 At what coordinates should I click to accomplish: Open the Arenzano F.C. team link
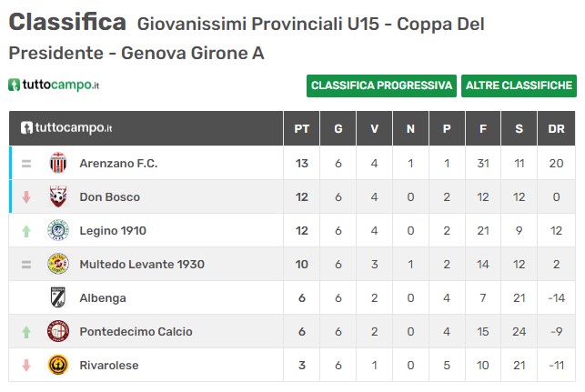click(118, 164)
